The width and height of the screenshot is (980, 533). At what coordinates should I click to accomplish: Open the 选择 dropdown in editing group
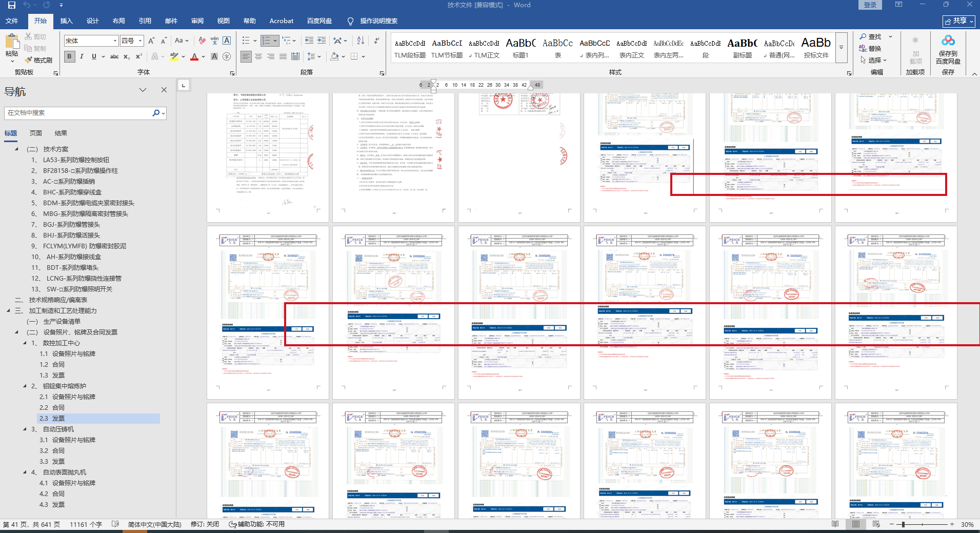(x=873, y=60)
